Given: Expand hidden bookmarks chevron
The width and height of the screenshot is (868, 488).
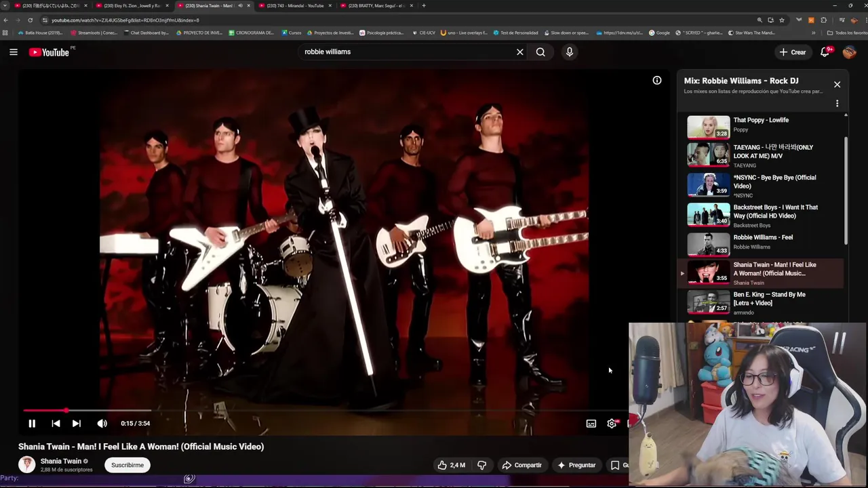Looking at the screenshot, I should (x=813, y=33).
